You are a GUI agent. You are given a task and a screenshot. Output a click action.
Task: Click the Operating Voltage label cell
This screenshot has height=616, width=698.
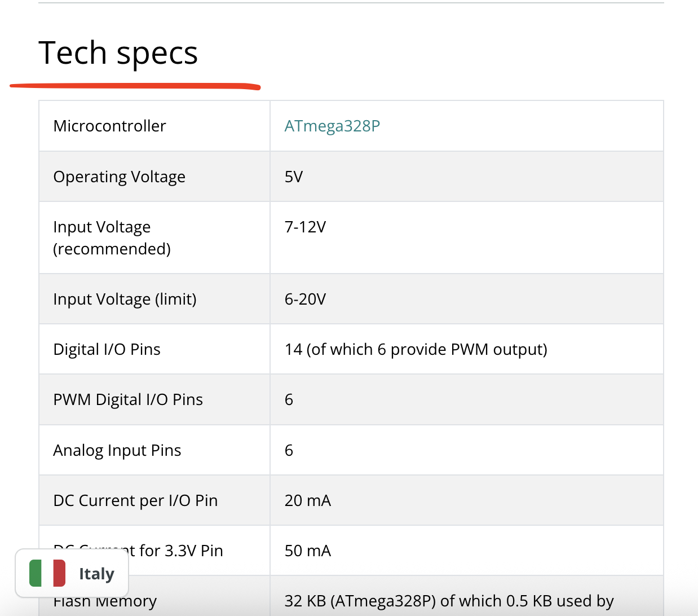pyautogui.click(x=119, y=177)
